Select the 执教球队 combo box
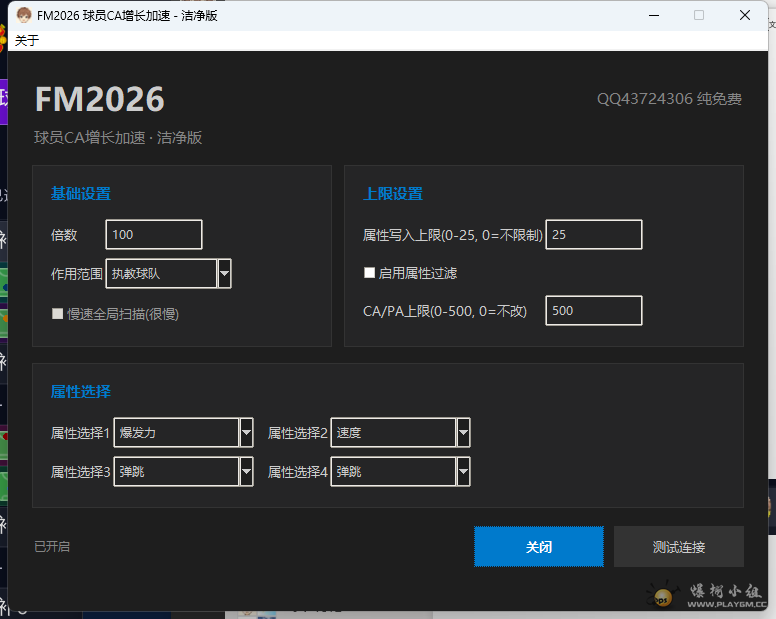 [160, 273]
